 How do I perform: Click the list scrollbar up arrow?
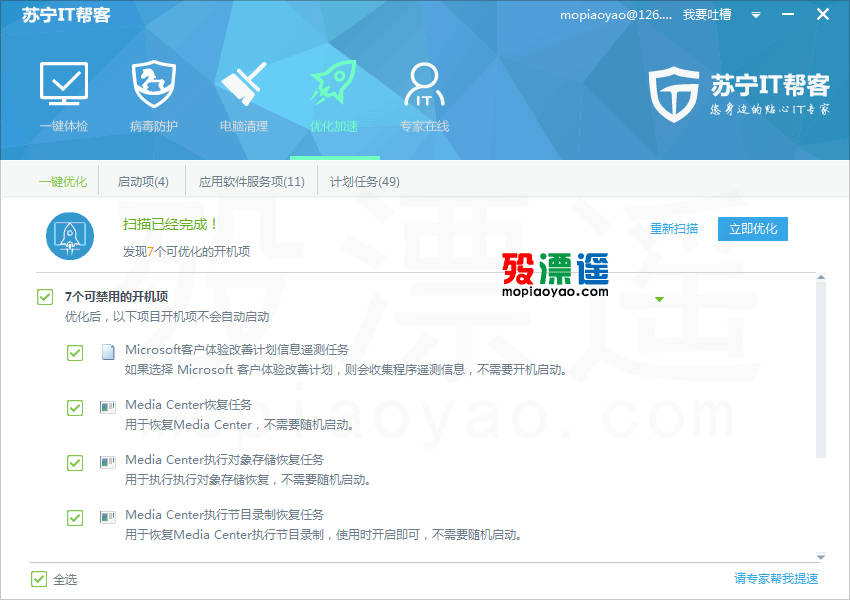[821, 278]
